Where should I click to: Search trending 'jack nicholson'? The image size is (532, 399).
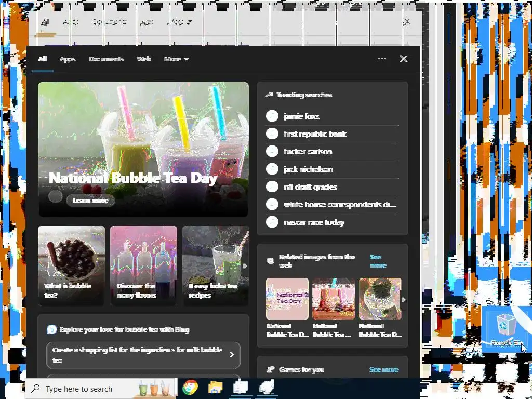click(332, 169)
